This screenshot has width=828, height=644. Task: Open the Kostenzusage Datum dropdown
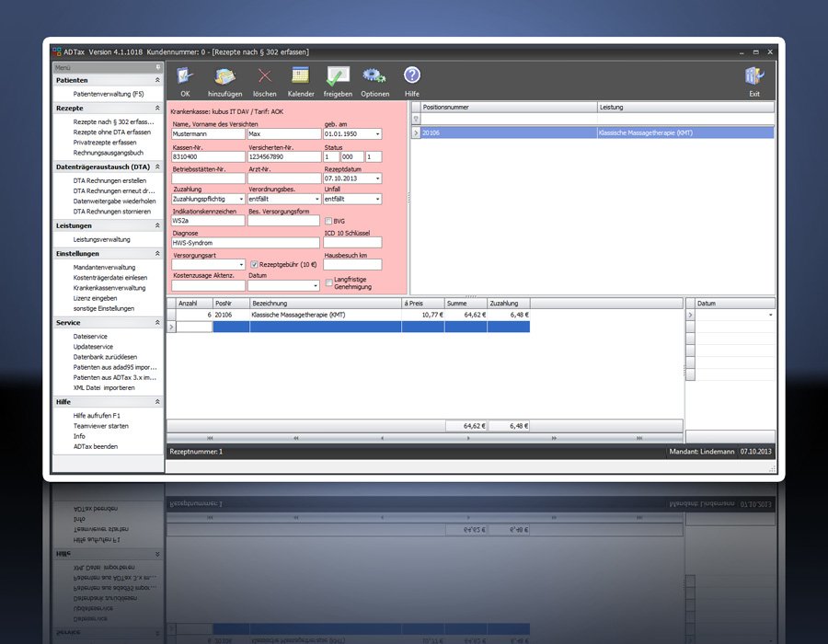click(316, 285)
